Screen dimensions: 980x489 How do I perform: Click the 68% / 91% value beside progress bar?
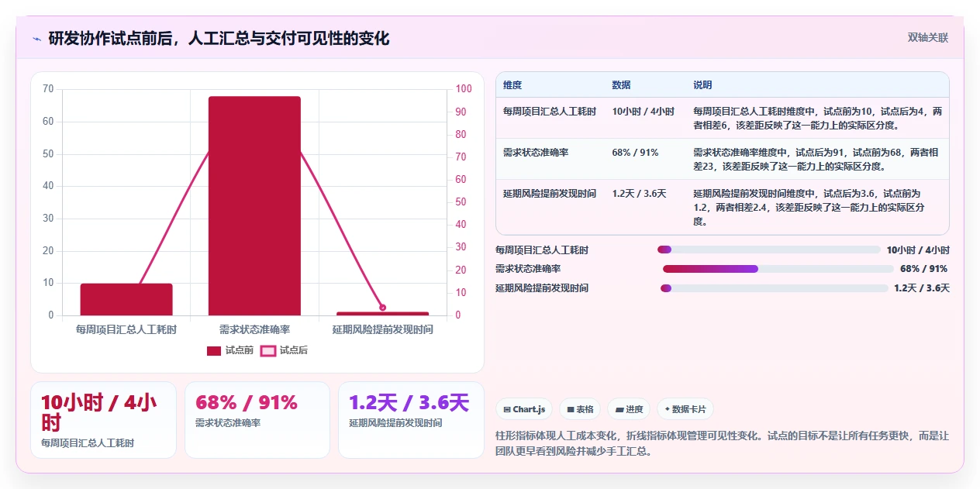923,269
